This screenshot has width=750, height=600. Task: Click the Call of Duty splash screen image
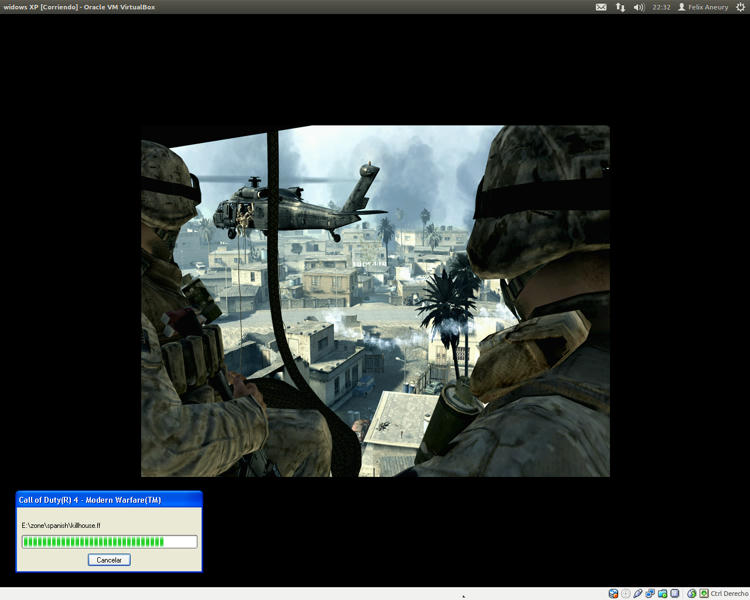tap(375, 301)
